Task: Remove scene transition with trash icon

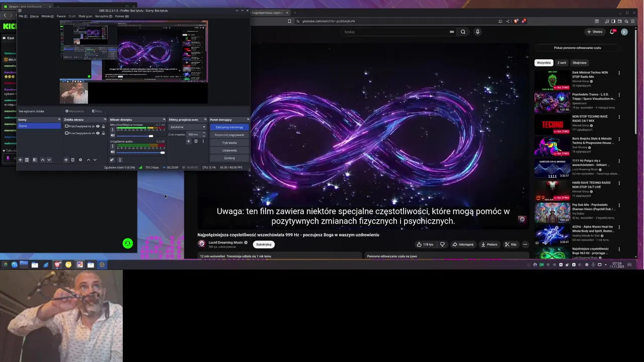Action: point(196,141)
